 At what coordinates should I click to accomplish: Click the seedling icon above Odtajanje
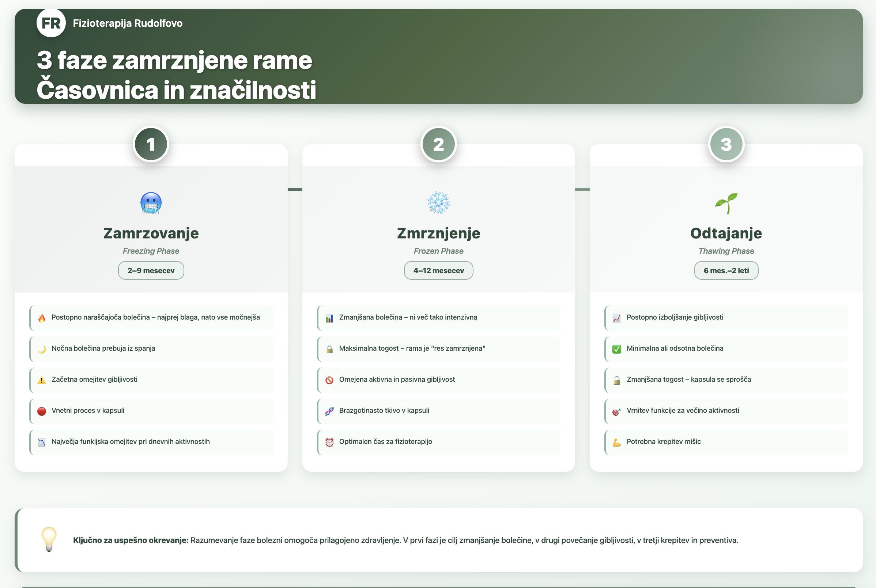click(726, 203)
